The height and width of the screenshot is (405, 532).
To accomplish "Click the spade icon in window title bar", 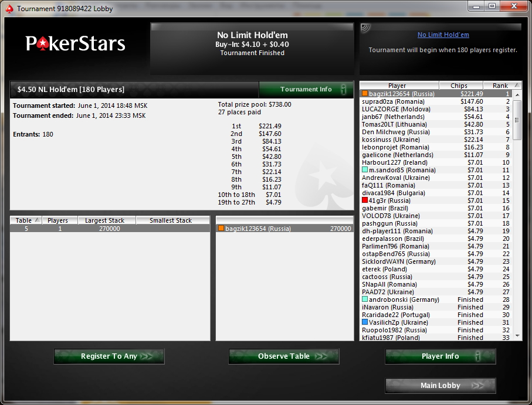I will coord(9,9).
